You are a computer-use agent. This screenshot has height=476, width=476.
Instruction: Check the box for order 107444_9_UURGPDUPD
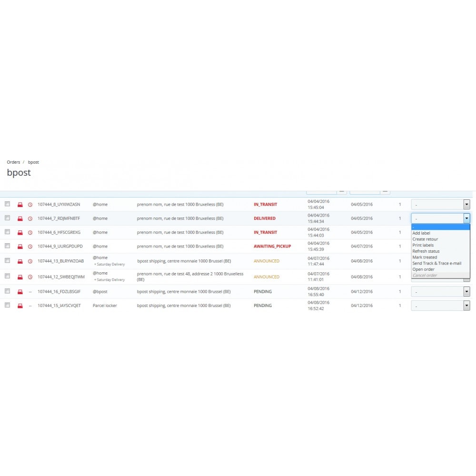point(7,246)
